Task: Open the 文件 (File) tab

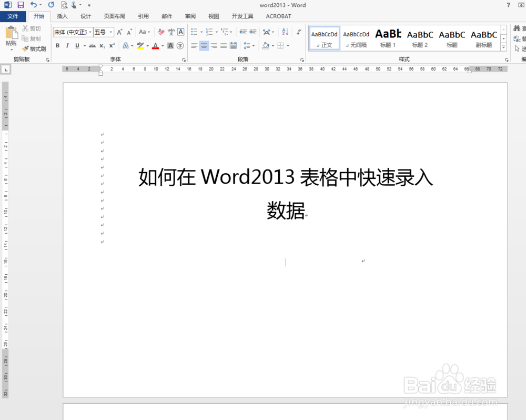Action: (x=13, y=16)
